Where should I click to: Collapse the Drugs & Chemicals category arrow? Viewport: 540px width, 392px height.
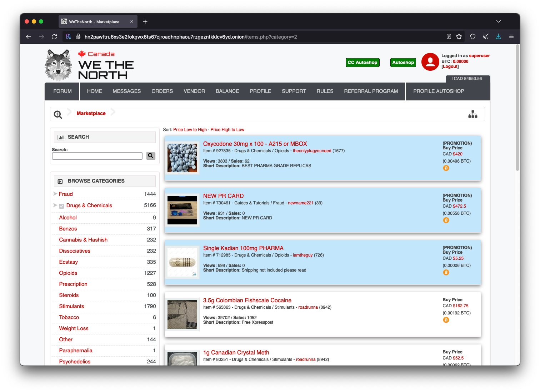[55, 205]
